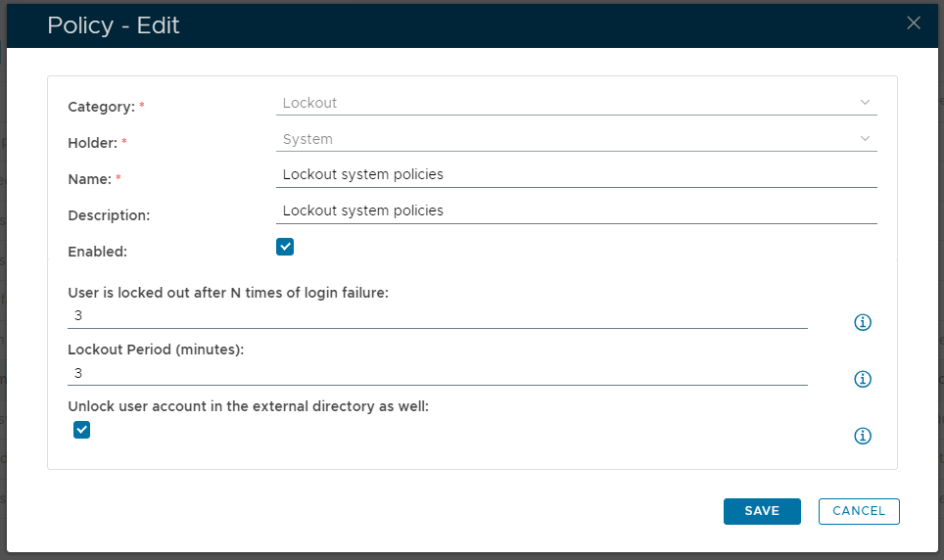Focus the Lockout Period minutes field
This screenshot has height=560, width=944.
(x=437, y=373)
